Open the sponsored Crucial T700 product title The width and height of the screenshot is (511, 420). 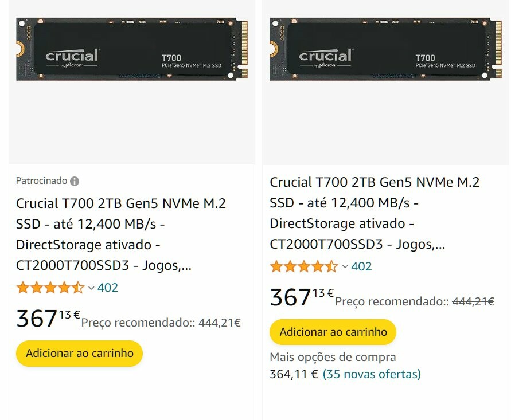tap(120, 234)
